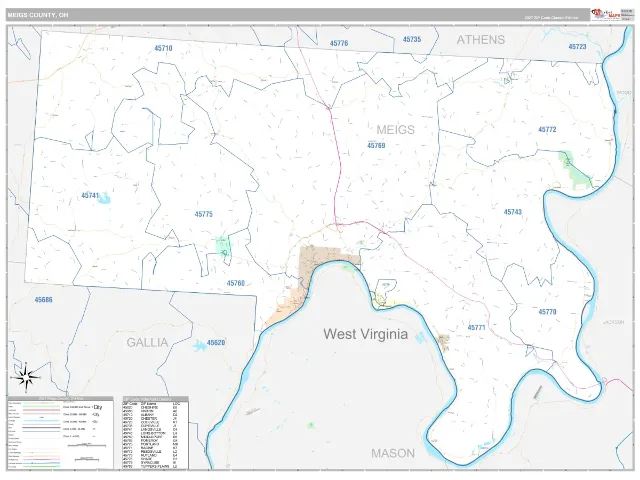This screenshot has width=640, height=480.
Task: Click the GALLIA county name label
Action: (147, 342)
